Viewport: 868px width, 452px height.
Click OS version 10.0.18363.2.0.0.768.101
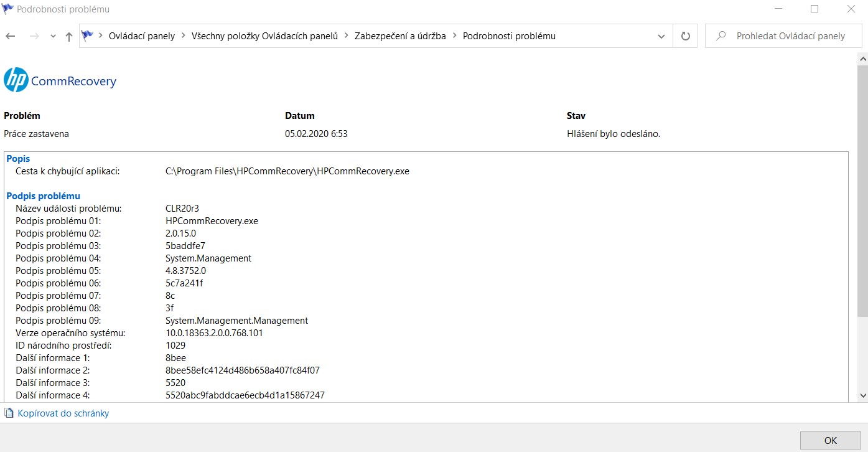pos(214,333)
